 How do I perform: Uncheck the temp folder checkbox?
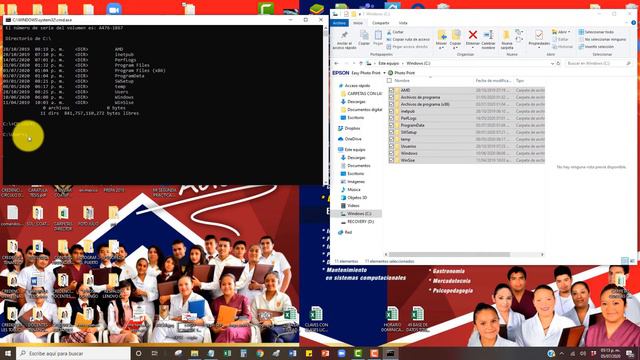click(391, 139)
